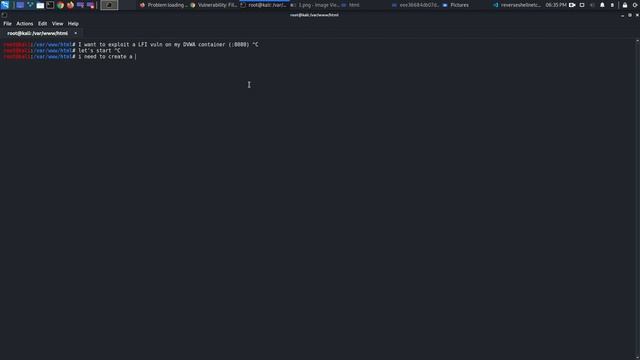Image resolution: width=640 pixels, height=360 pixels.
Task: Switch to 1.png Image Viewer window
Action: 314,5
